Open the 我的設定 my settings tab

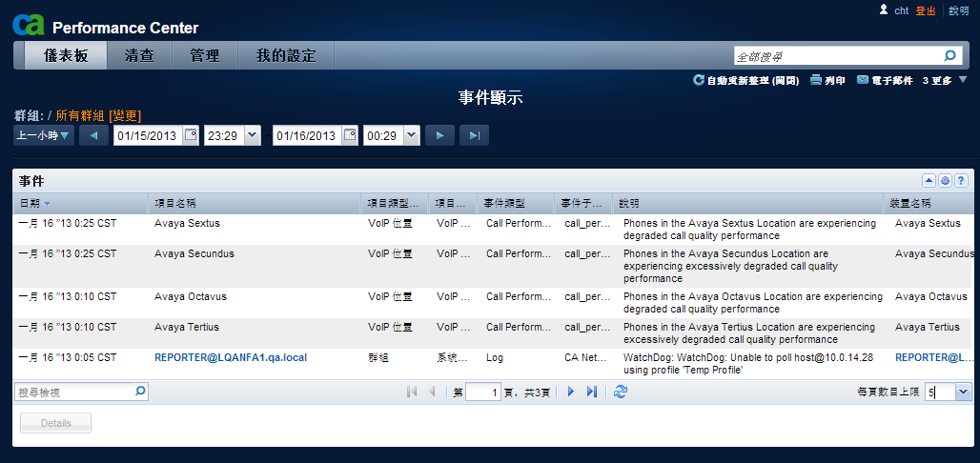click(x=286, y=55)
